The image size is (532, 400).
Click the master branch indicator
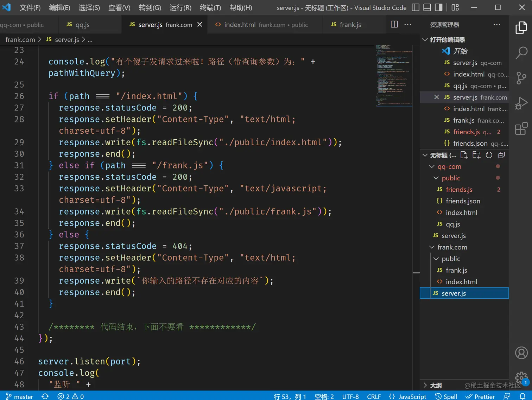[20, 396]
